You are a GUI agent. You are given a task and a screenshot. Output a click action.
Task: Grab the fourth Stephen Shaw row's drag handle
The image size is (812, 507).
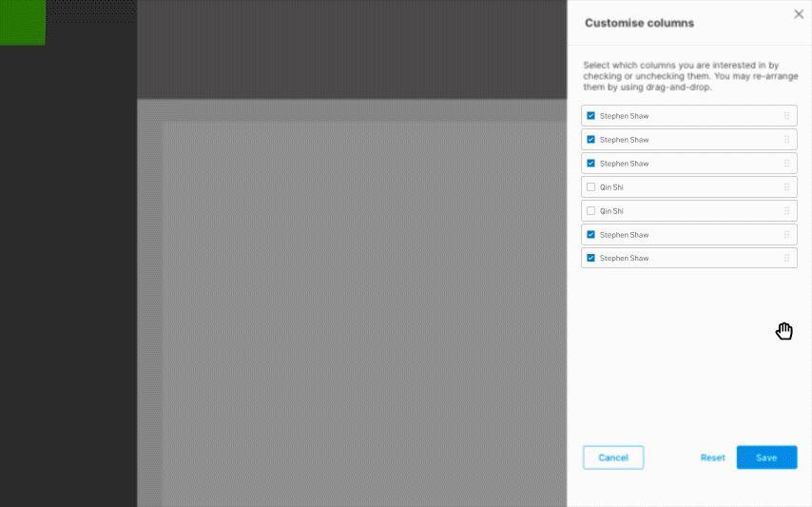click(786, 235)
